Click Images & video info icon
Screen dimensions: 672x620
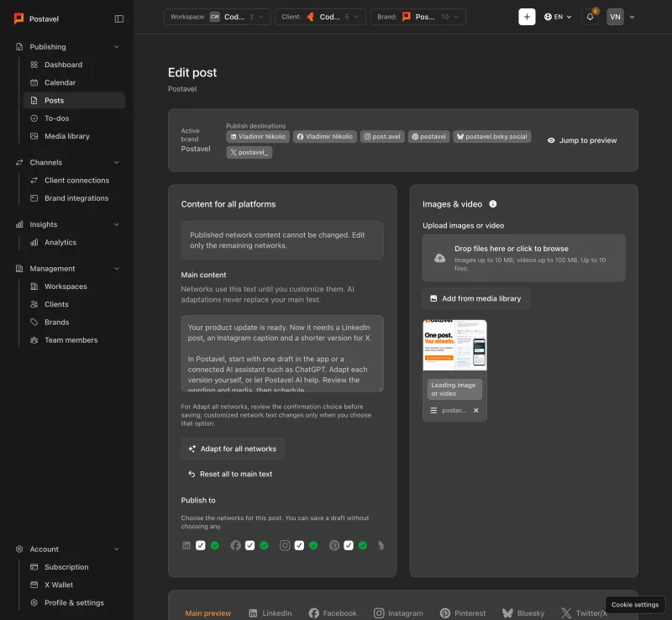tap(493, 204)
